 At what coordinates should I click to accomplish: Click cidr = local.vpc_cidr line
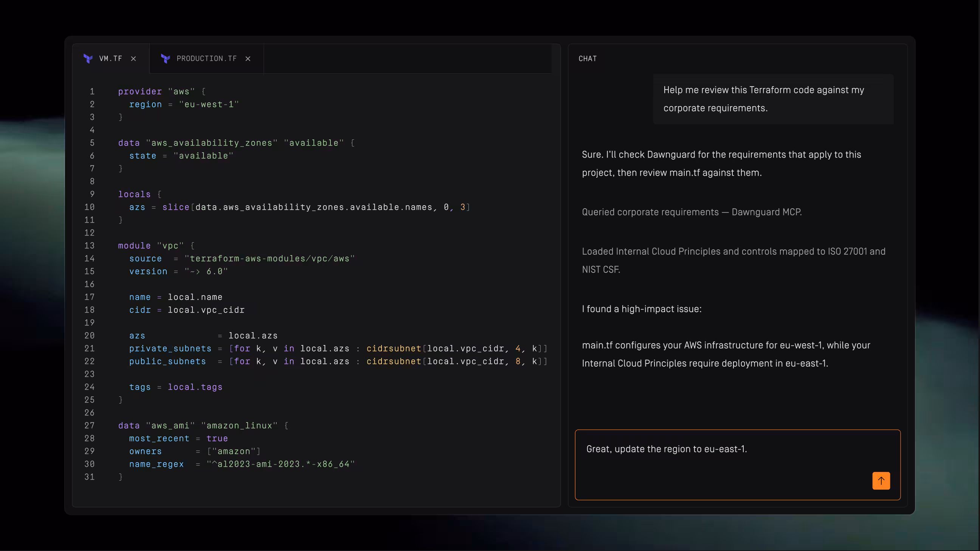(x=187, y=310)
